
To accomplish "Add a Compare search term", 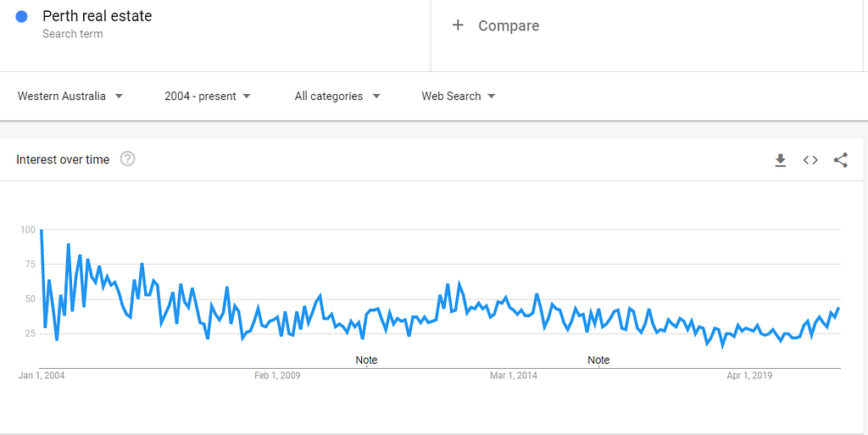I will click(509, 25).
